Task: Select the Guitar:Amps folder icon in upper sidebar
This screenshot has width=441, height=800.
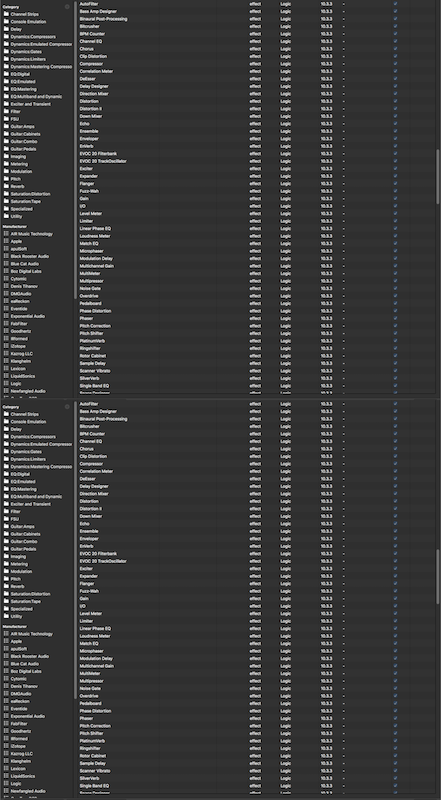Action: pos(6,127)
